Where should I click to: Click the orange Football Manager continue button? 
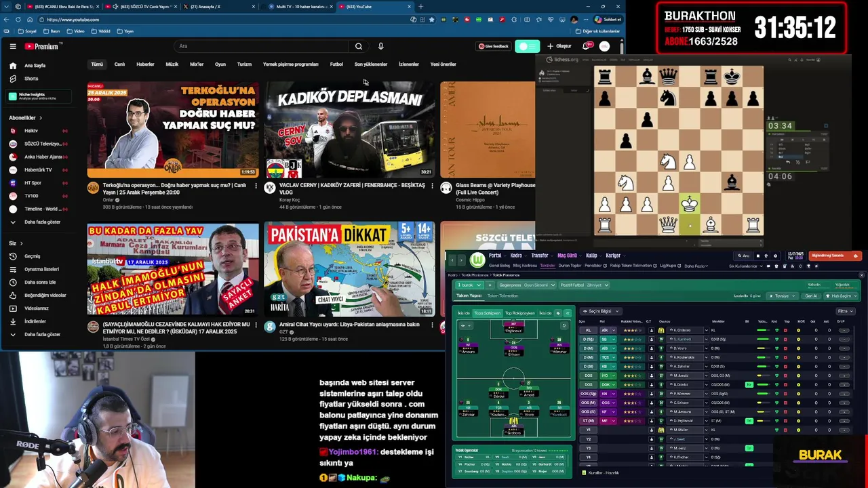pos(835,256)
